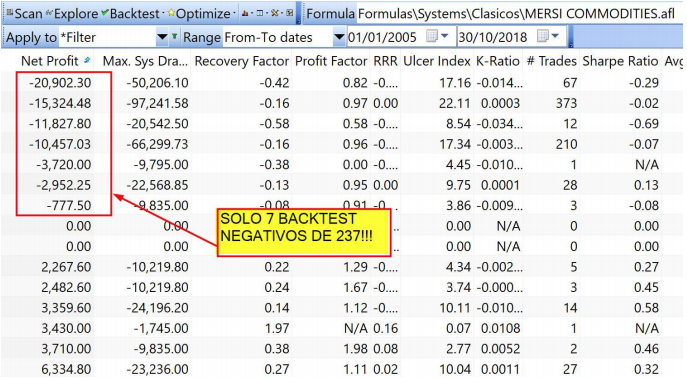Open the Optimize dropdown arrow

pyautogui.click(x=235, y=13)
